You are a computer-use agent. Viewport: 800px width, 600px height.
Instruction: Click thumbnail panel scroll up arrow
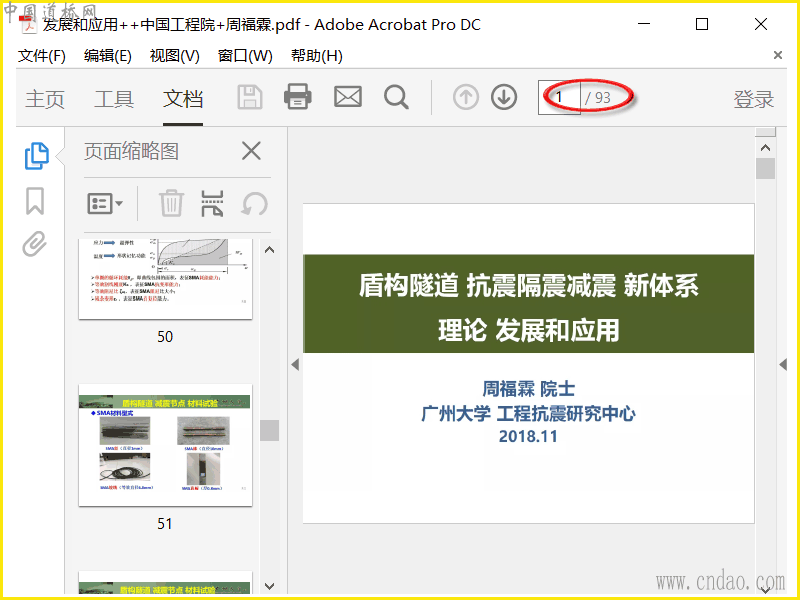coord(270,249)
